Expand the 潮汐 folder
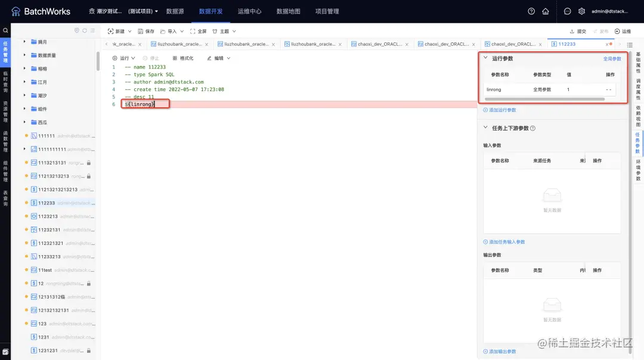 coord(24,95)
